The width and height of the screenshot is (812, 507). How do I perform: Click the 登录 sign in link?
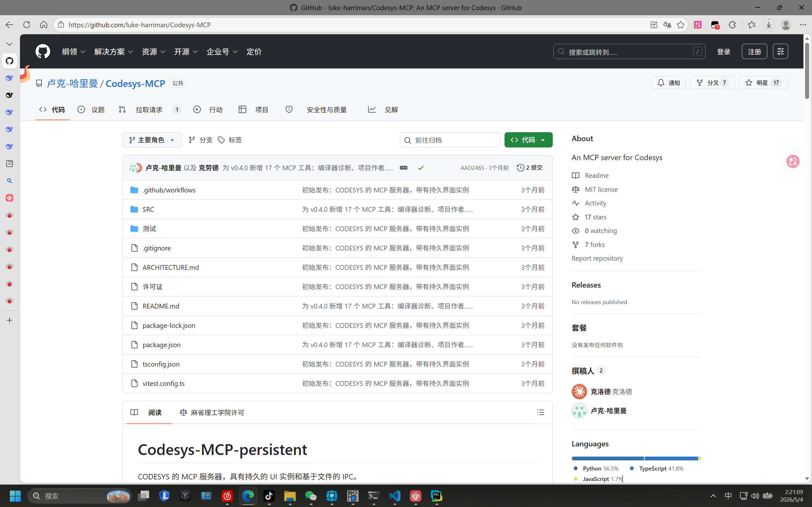click(723, 52)
